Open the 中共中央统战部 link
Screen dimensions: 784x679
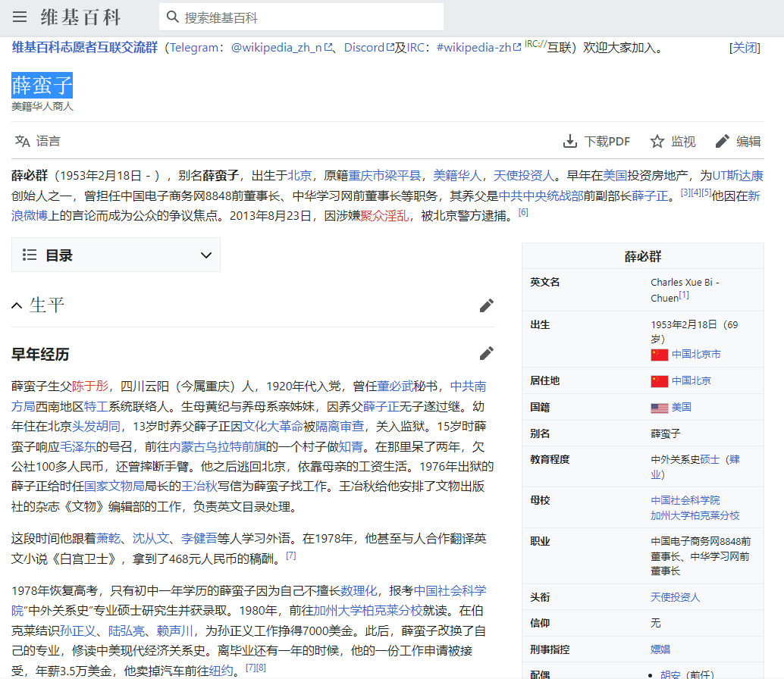tap(541, 196)
